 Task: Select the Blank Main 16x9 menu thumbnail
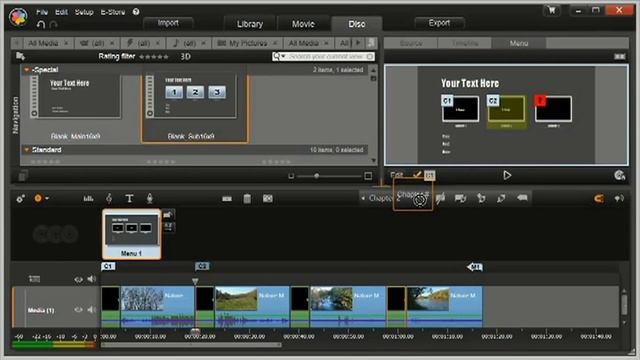click(x=76, y=97)
